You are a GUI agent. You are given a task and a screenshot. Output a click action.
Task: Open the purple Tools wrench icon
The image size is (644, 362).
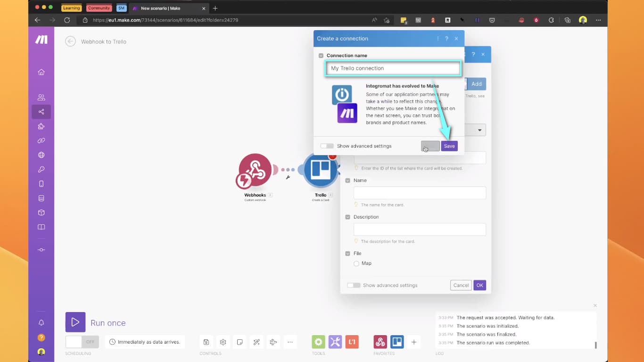point(335,342)
